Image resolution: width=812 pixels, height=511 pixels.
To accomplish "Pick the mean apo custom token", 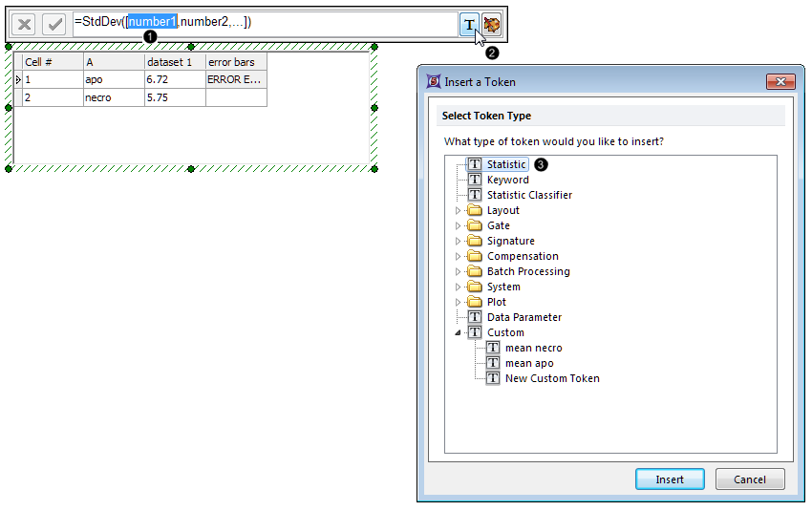I will (x=529, y=363).
